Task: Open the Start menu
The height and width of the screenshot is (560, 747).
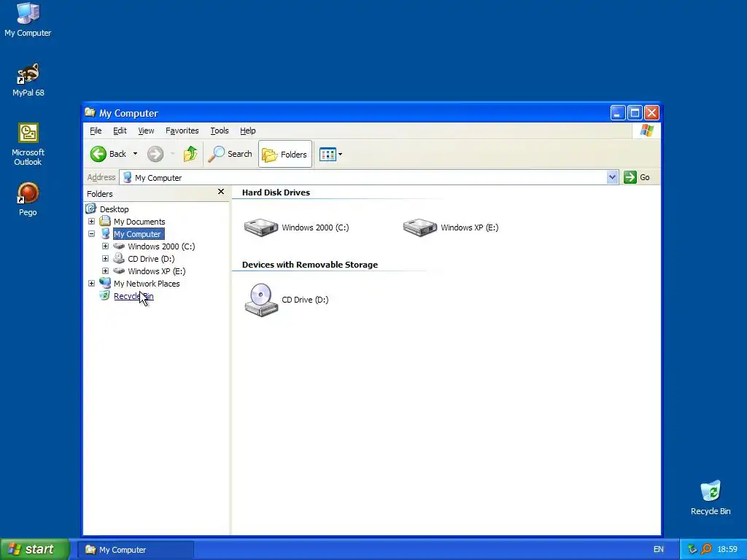Action: (34, 549)
